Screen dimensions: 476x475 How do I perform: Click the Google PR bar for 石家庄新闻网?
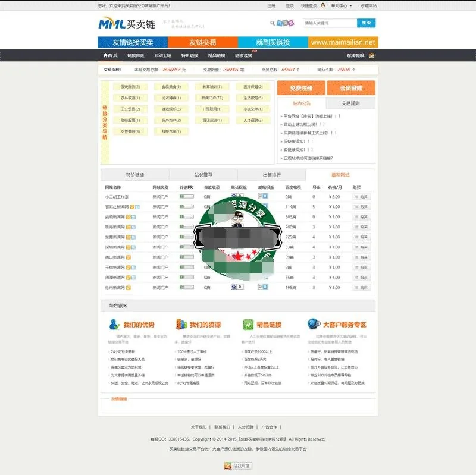(186, 206)
